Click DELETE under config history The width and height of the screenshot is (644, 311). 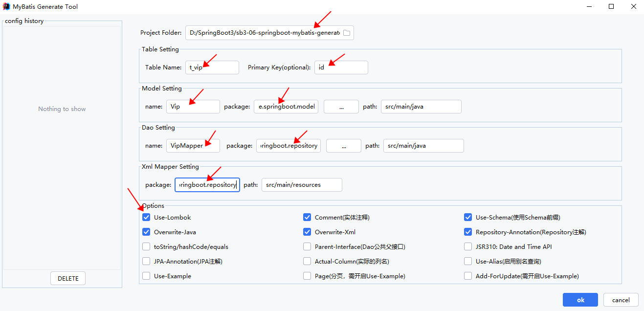[x=68, y=278]
